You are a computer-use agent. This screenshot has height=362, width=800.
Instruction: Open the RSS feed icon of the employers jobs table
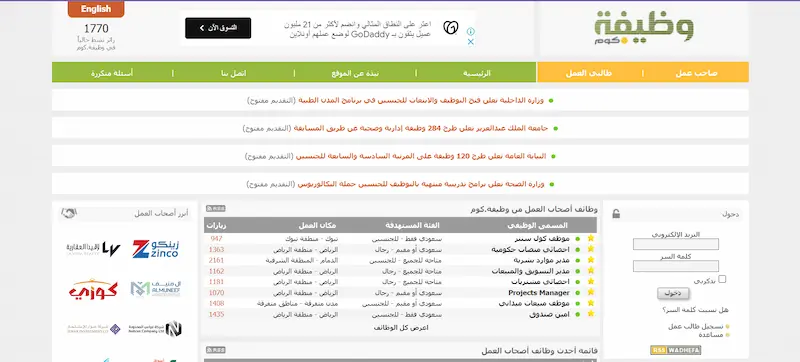pyautogui.click(x=215, y=209)
